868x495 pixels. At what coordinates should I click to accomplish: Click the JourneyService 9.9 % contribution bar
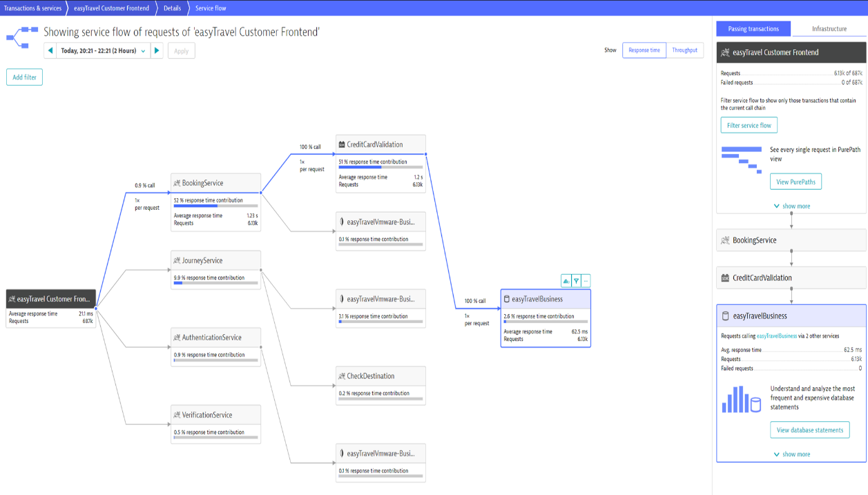(x=216, y=283)
